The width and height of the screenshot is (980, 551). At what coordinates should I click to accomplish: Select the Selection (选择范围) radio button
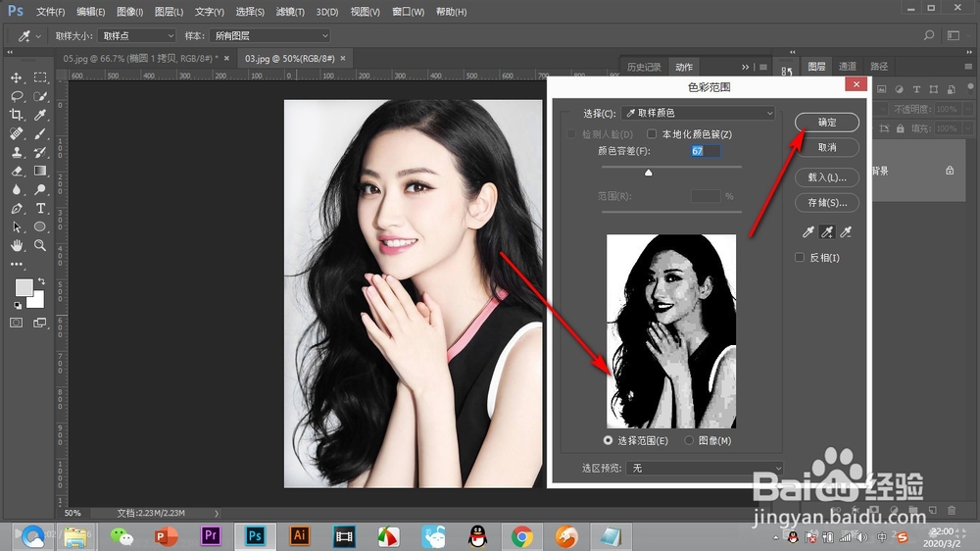608,440
